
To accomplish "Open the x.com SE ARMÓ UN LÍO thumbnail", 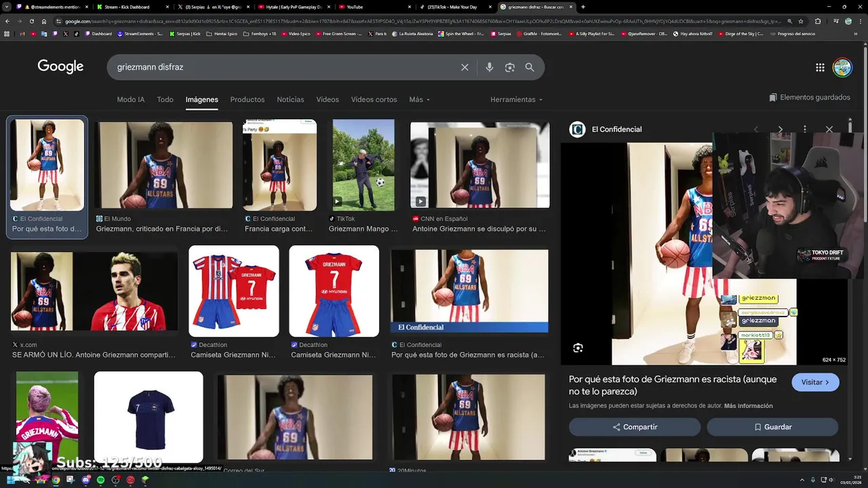I will [x=94, y=291].
